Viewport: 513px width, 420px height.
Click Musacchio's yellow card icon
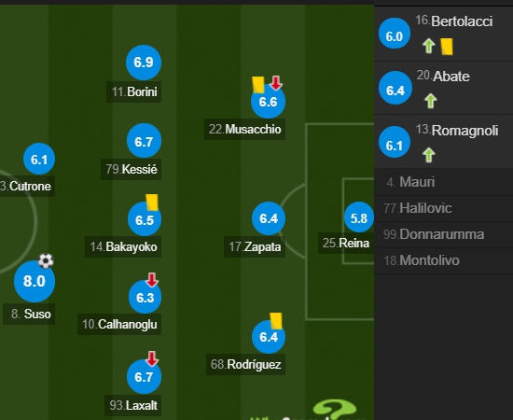[258, 85]
